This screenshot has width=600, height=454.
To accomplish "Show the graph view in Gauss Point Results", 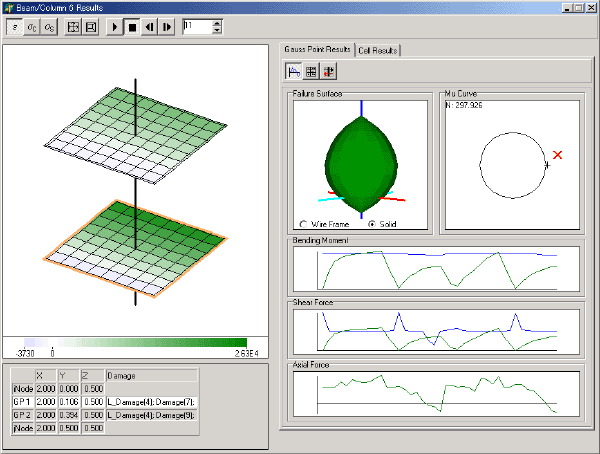I will click(x=295, y=71).
